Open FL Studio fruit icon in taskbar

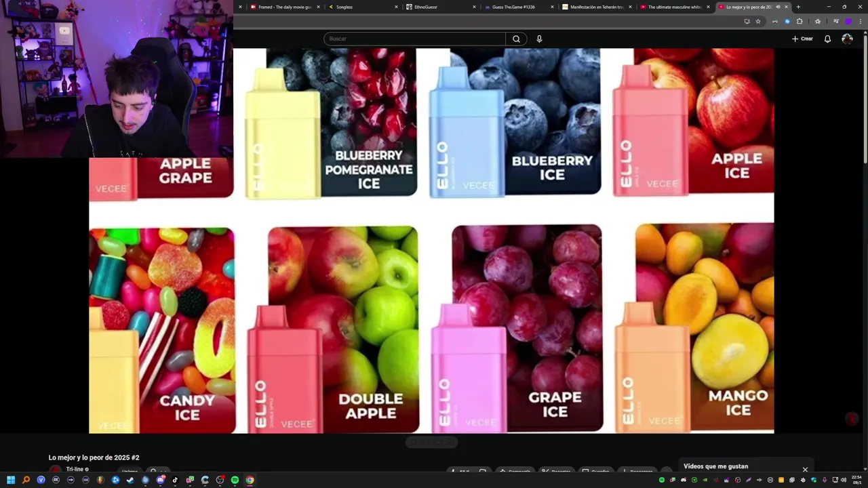100,480
